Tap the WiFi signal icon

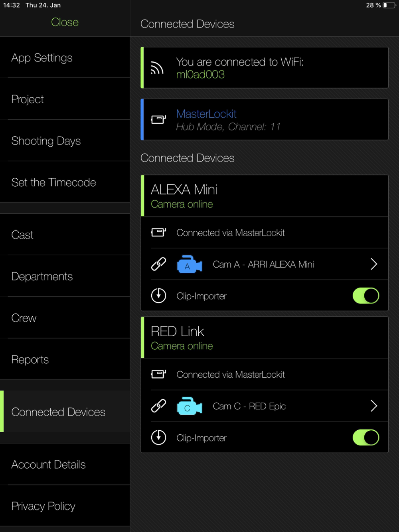click(x=157, y=68)
